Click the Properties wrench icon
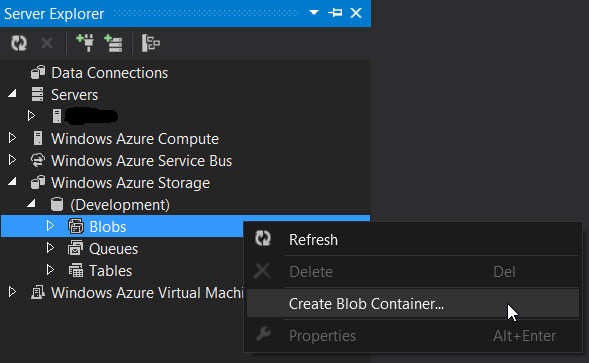This screenshot has width=589, height=363. click(x=263, y=334)
